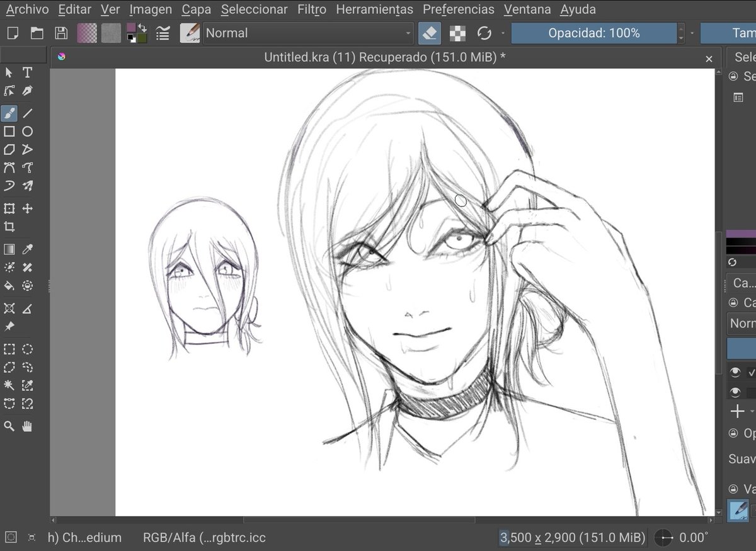Toggle eraser mode in toolbar
The height and width of the screenshot is (551, 756).
(x=430, y=33)
